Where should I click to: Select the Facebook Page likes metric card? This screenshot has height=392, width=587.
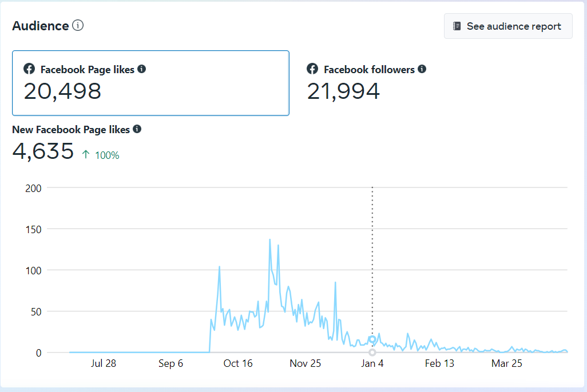pyautogui.click(x=150, y=83)
